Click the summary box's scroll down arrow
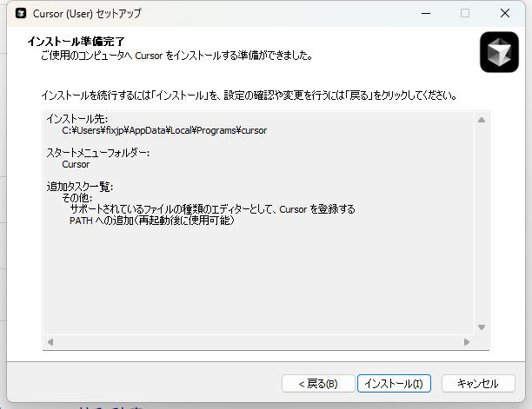This screenshot has height=409, width=532. (482, 327)
